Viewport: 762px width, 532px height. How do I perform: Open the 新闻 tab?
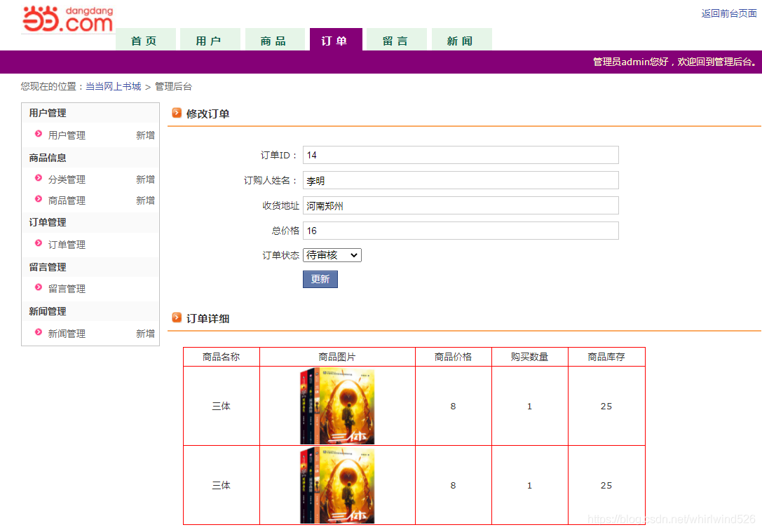point(462,40)
